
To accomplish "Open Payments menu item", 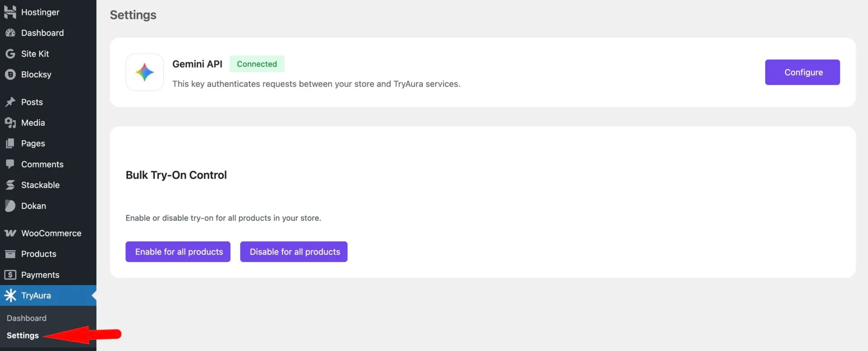I will point(48,275).
